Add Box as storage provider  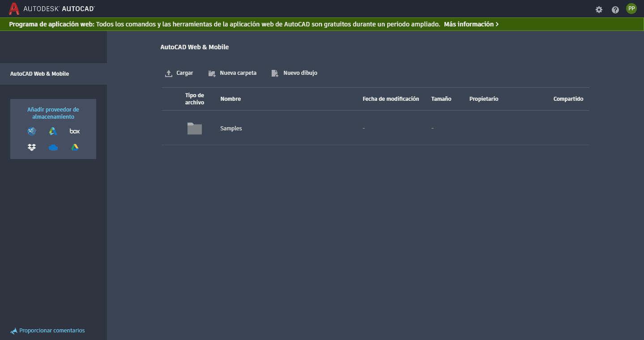point(75,131)
